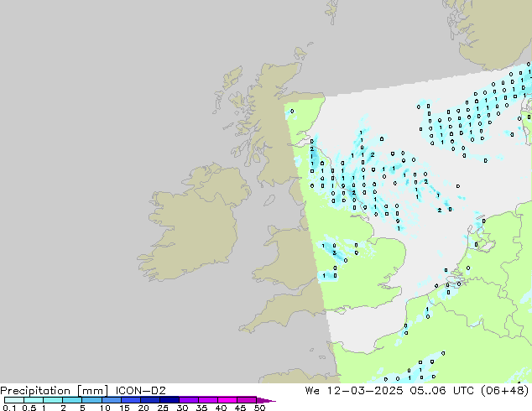
Task: Click the "40" legend scale label
Action: [221, 408]
